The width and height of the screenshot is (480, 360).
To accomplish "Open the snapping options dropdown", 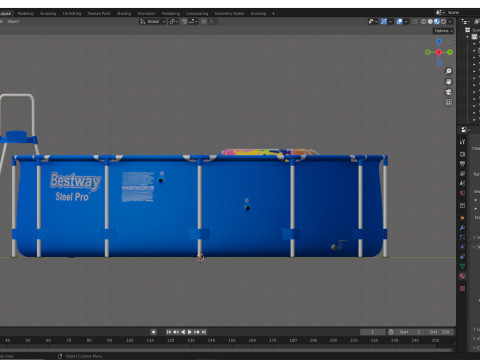I will (193, 21).
